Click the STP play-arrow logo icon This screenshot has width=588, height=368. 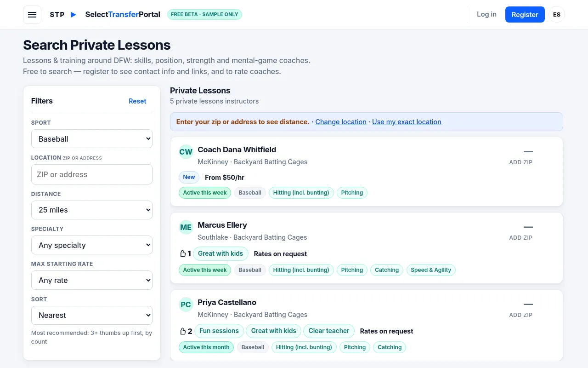[x=73, y=15]
